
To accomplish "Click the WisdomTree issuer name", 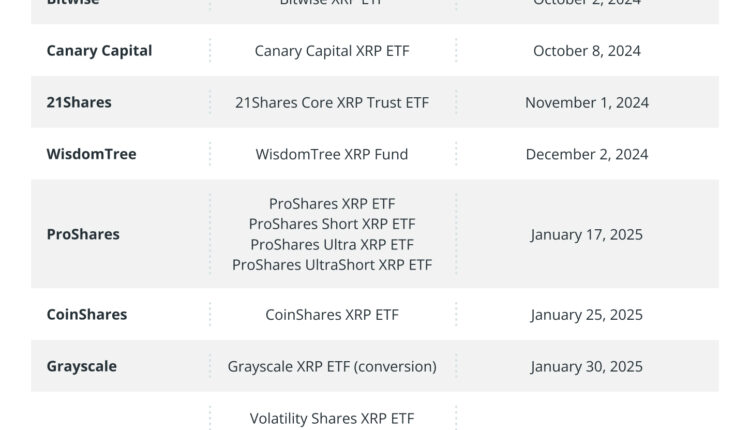I will (x=91, y=154).
